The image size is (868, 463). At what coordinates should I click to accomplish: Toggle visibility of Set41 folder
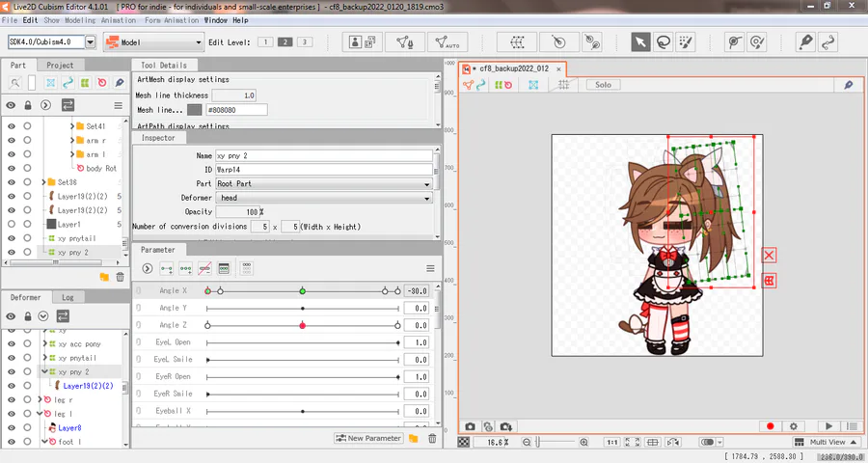pos(11,126)
